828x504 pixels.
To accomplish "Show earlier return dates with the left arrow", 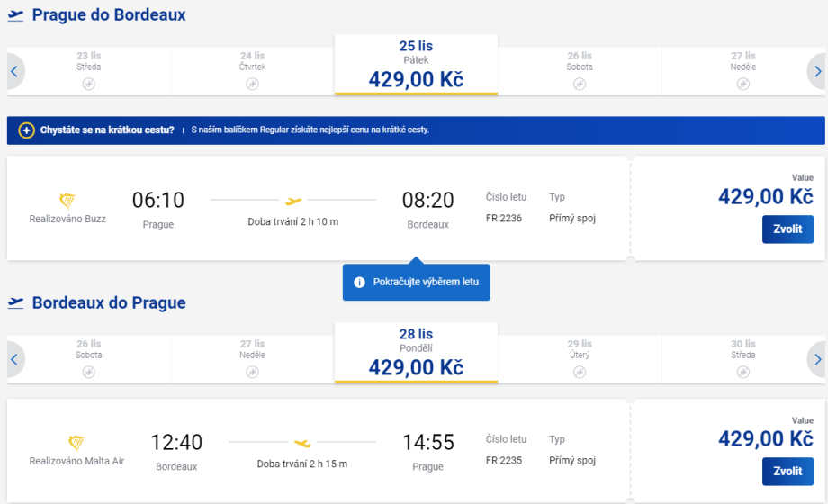I will point(14,359).
